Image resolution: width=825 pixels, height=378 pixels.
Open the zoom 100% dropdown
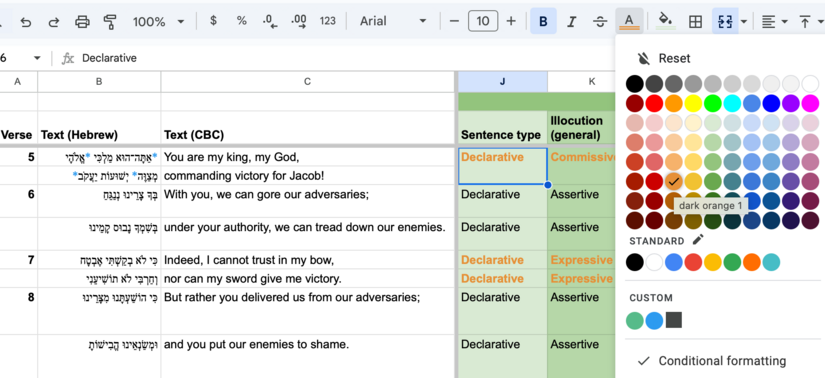[x=158, y=22]
